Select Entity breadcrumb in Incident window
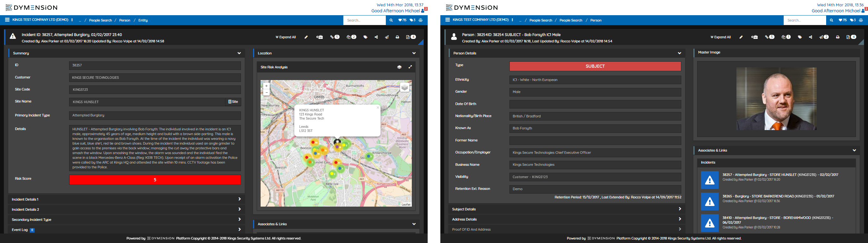 pyautogui.click(x=143, y=21)
